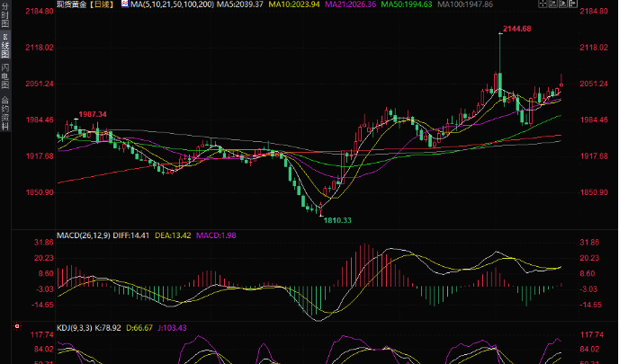Click the MA(5,10,21,50,100,200) parameter label
This screenshot has width=619, height=364.
173,4
